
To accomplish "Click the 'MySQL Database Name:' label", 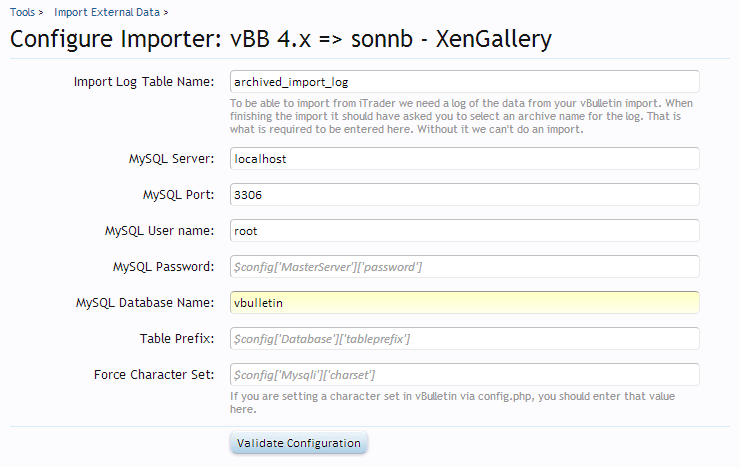I will pyautogui.click(x=145, y=303).
